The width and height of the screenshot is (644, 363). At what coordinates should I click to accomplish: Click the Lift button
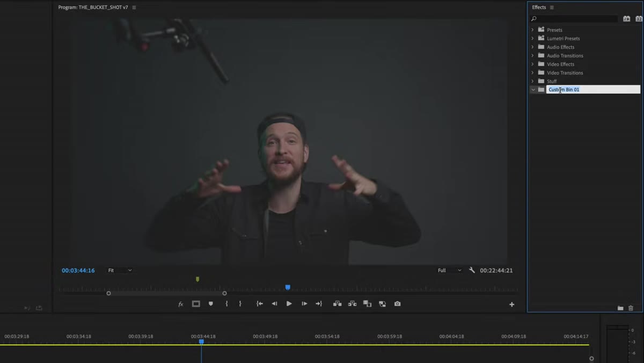[x=337, y=304]
